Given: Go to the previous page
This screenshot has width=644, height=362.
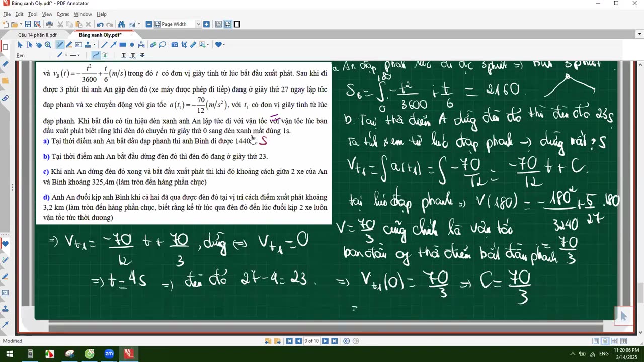Looking at the screenshot, I should coord(298,341).
